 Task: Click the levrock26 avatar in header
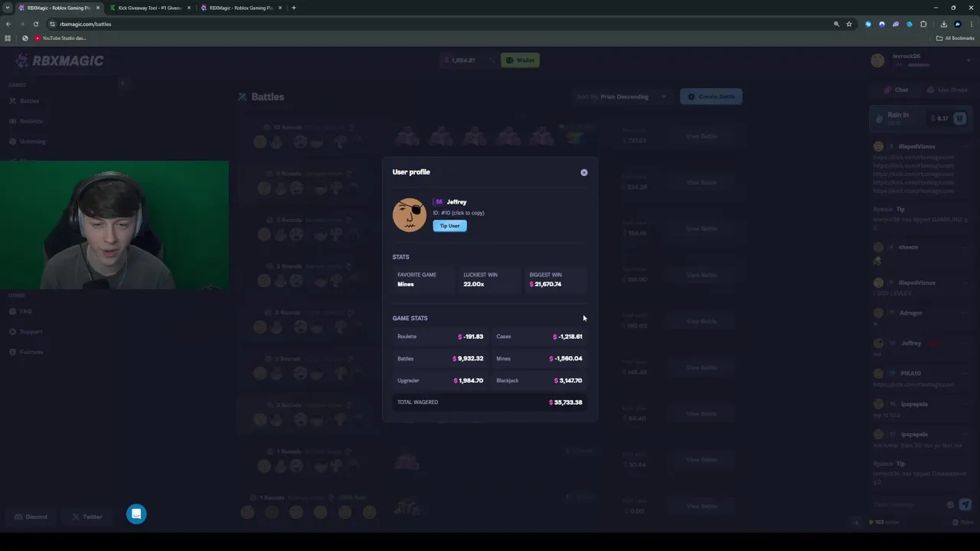877,60
